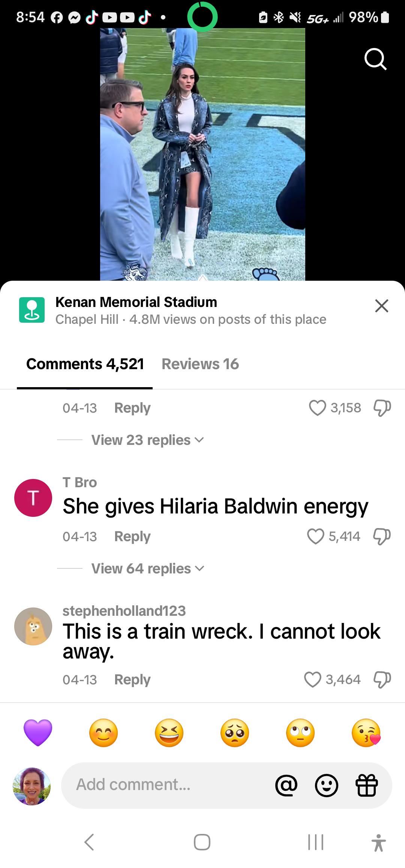Like T Bro's Hilaria Baldwin comment
The height and width of the screenshot is (868, 405).
[315, 536]
